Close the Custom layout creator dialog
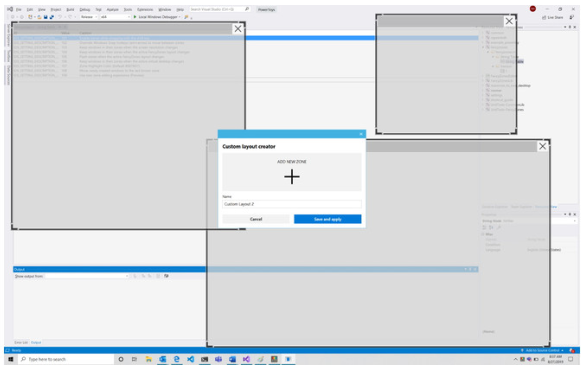This screenshot has height=370, width=585. pos(361,134)
